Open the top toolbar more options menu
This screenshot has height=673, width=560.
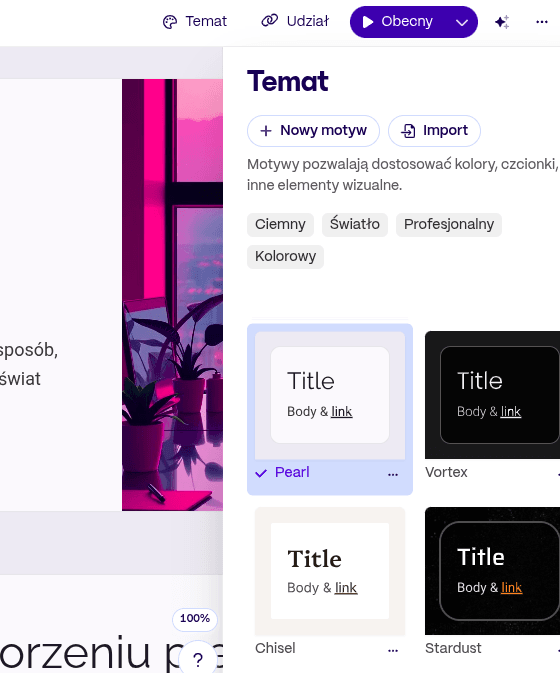[x=542, y=22]
